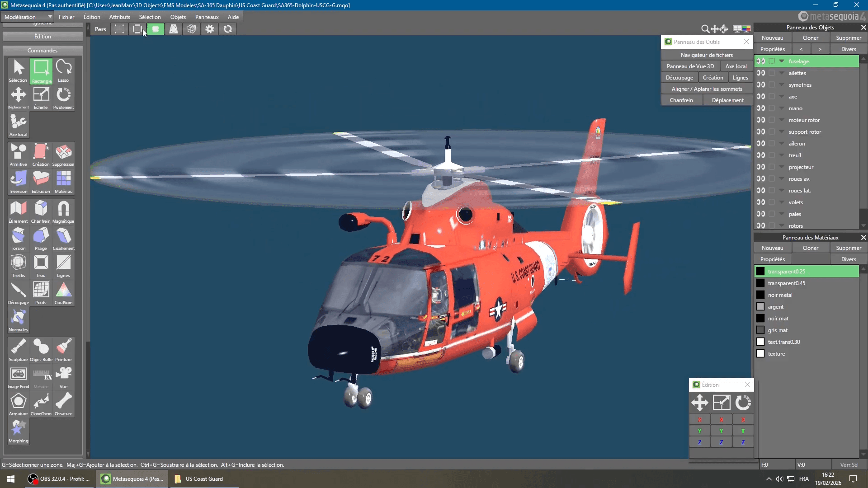Open the Primitive command
The height and width of the screenshot is (488, 868).
[x=19, y=155]
